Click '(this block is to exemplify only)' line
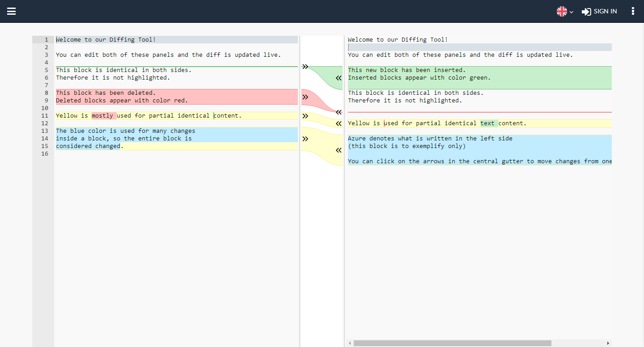Viewport: 644px width, 347px height. [x=407, y=146]
